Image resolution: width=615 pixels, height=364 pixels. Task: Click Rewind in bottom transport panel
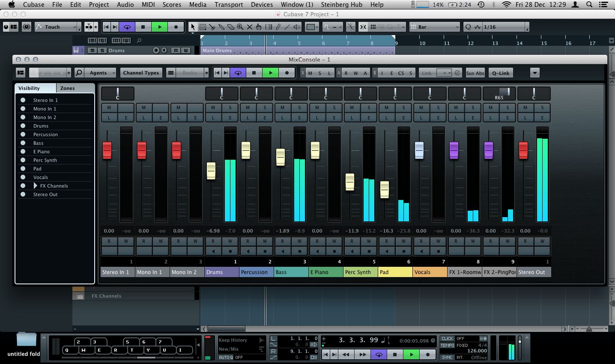click(346, 355)
